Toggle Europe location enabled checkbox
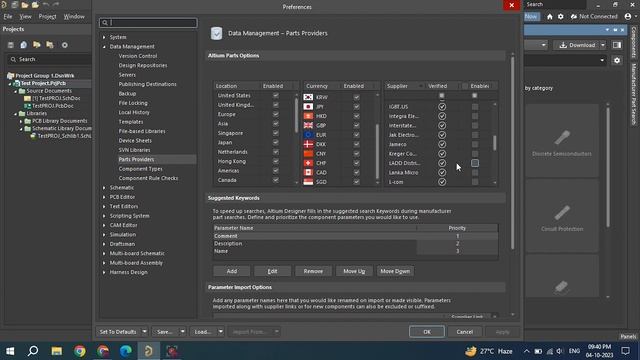The width and height of the screenshot is (640, 360). tap(276, 114)
